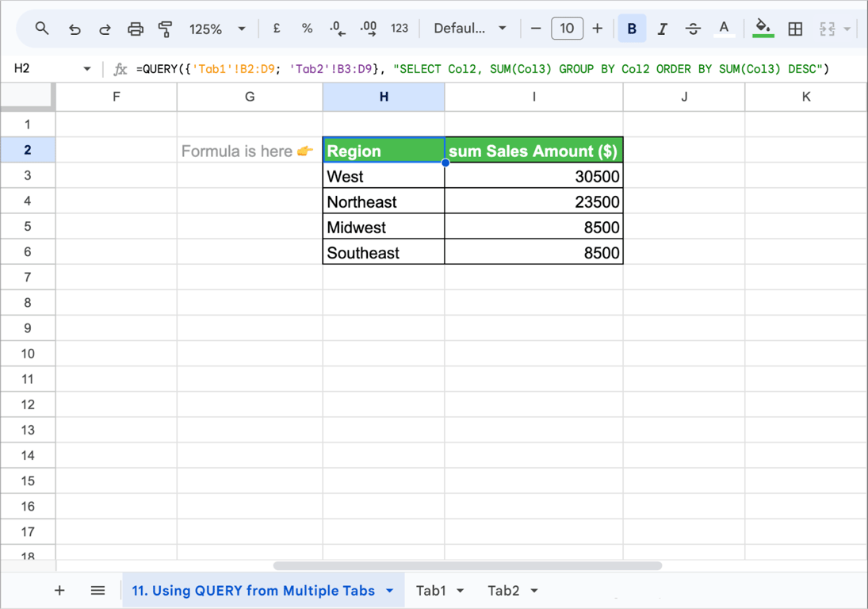Select column G header
Viewport: 868px width, 609px height.
[x=250, y=97]
